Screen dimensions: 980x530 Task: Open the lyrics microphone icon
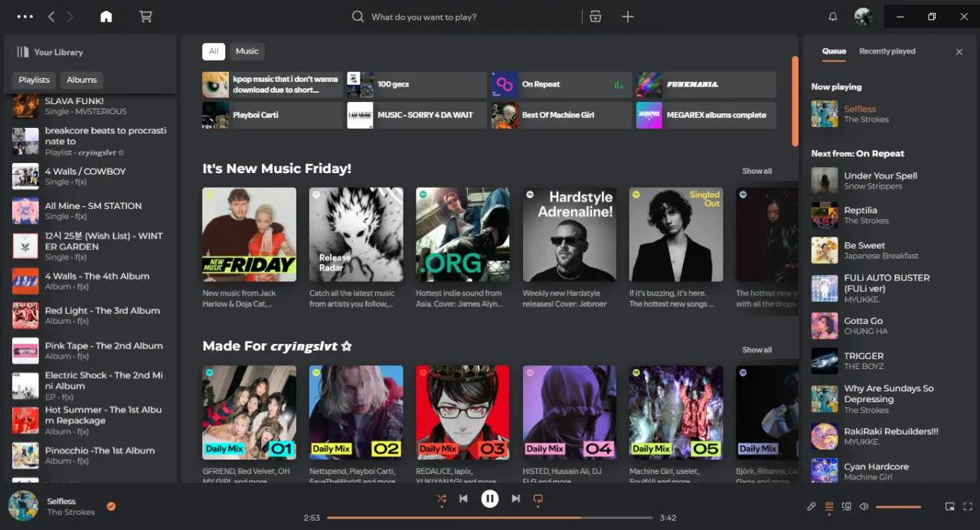point(812,506)
